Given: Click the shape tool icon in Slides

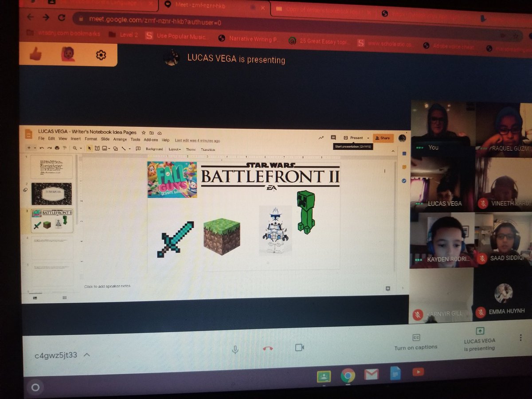Looking at the screenshot, I should click(x=115, y=149).
